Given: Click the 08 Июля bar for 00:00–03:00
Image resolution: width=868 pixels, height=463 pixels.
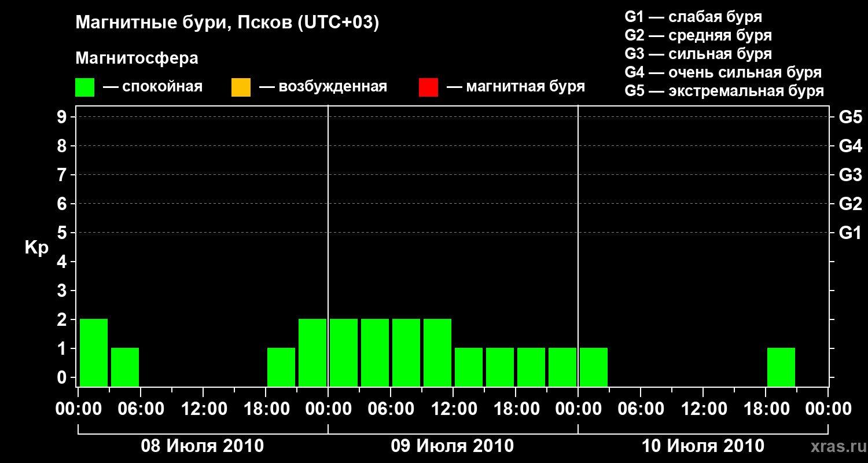Looking at the screenshot, I should click(94, 352).
